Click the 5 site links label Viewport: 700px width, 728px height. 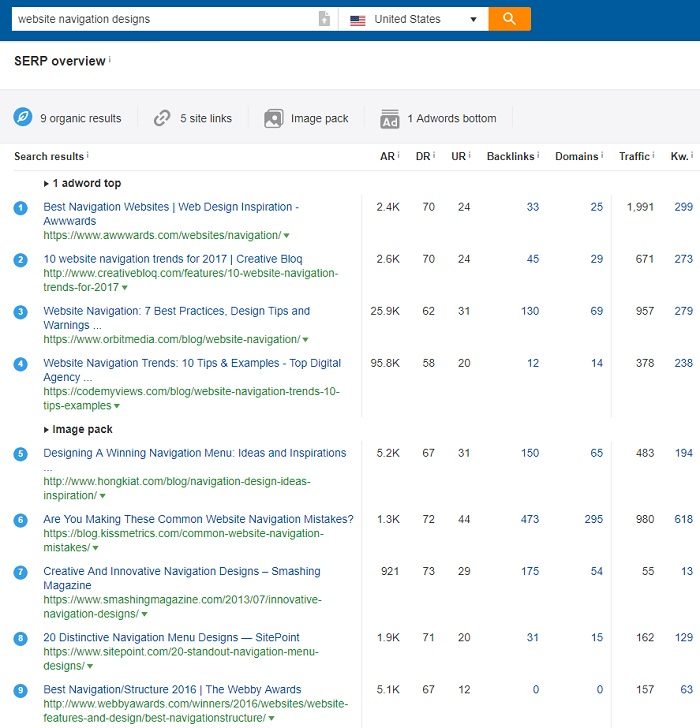click(x=206, y=118)
